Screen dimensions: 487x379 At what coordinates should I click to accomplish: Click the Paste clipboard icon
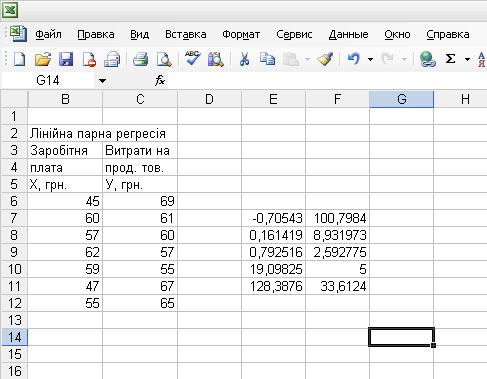click(291, 59)
